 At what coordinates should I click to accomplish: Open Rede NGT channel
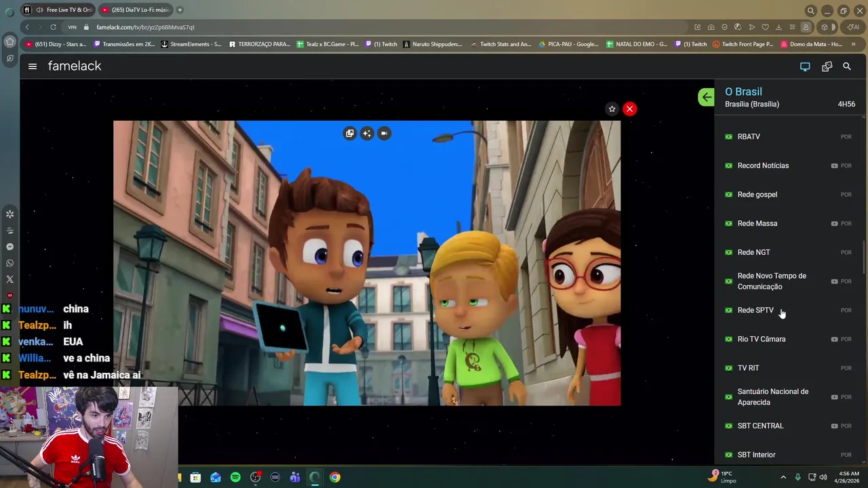(788, 252)
